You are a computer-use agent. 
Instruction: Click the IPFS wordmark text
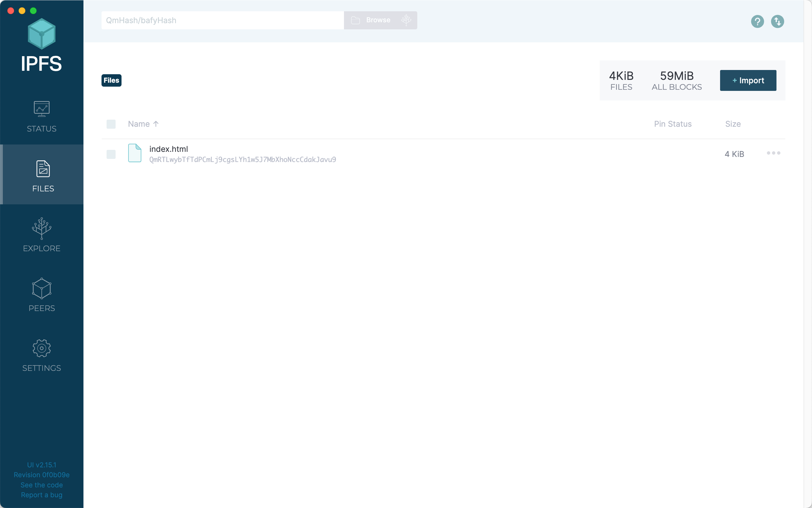(x=41, y=63)
